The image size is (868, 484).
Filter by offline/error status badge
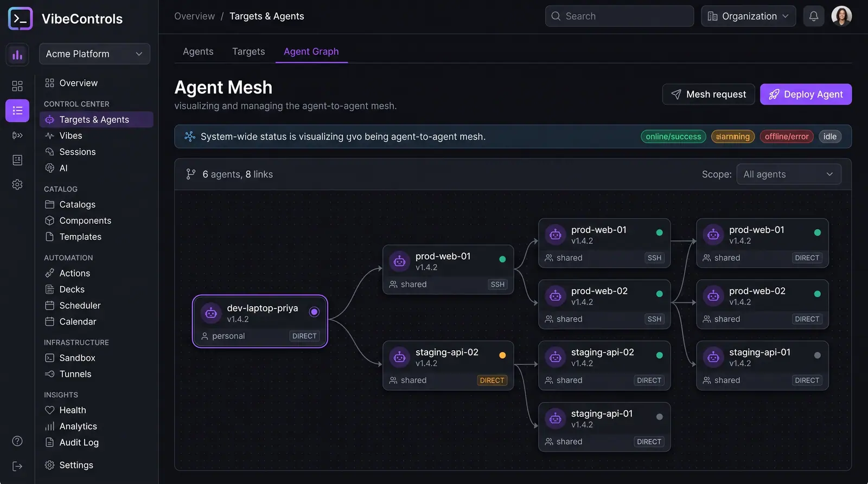click(x=787, y=137)
